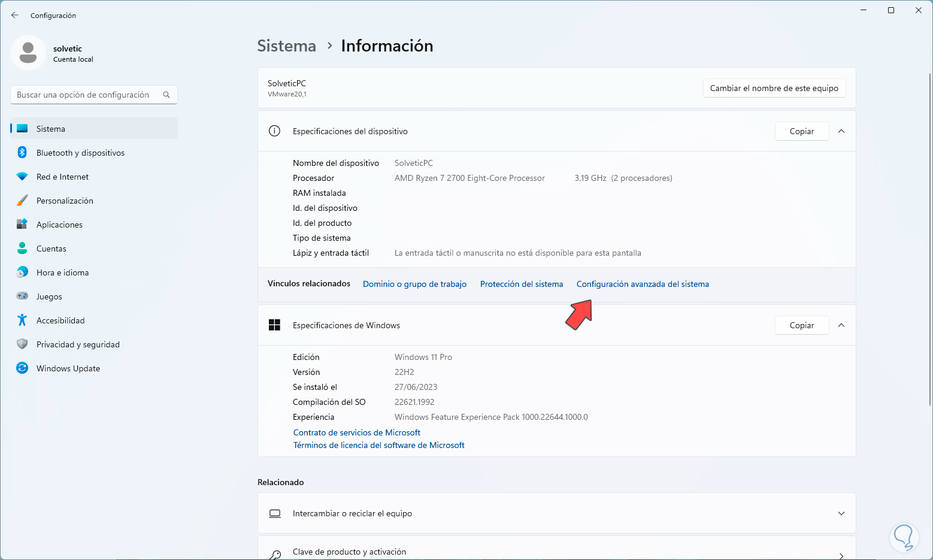Click the Cuentas person icon
Screen dimensions: 933x560
click(22, 249)
